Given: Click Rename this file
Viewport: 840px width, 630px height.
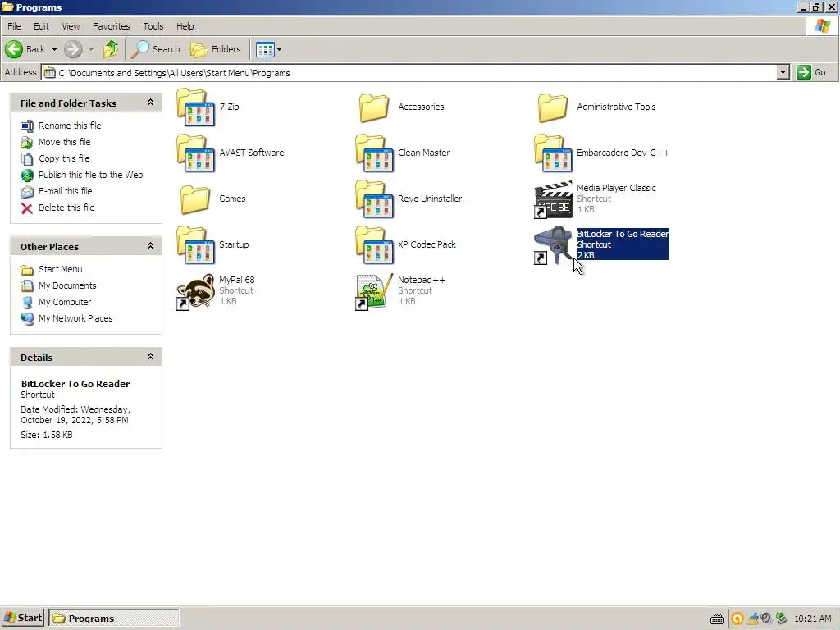Looking at the screenshot, I should point(70,126).
